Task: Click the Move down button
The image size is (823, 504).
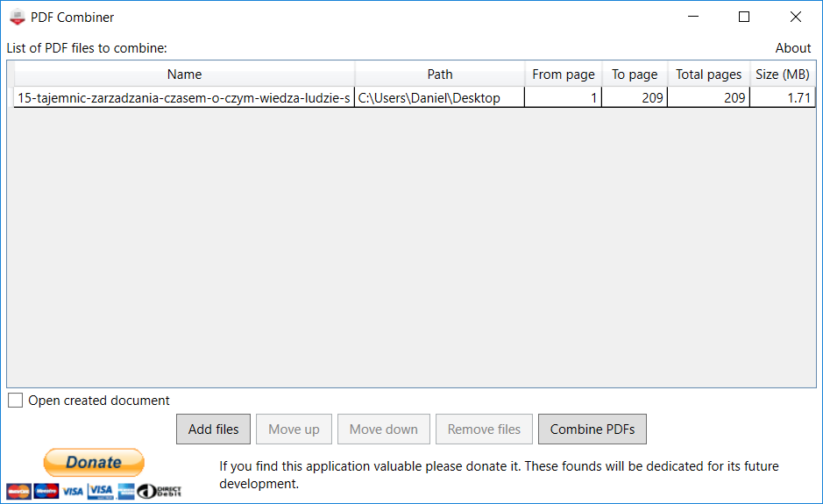Action: 384,429
